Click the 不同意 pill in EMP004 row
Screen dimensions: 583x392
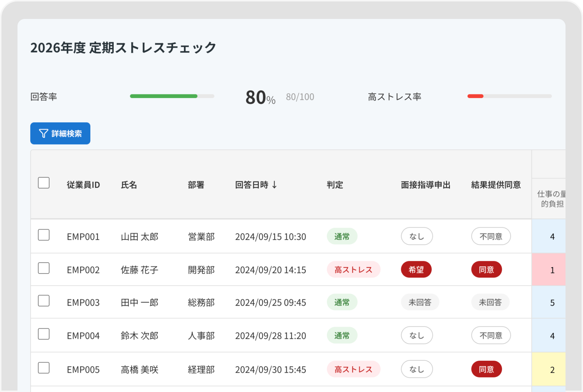tap(491, 336)
